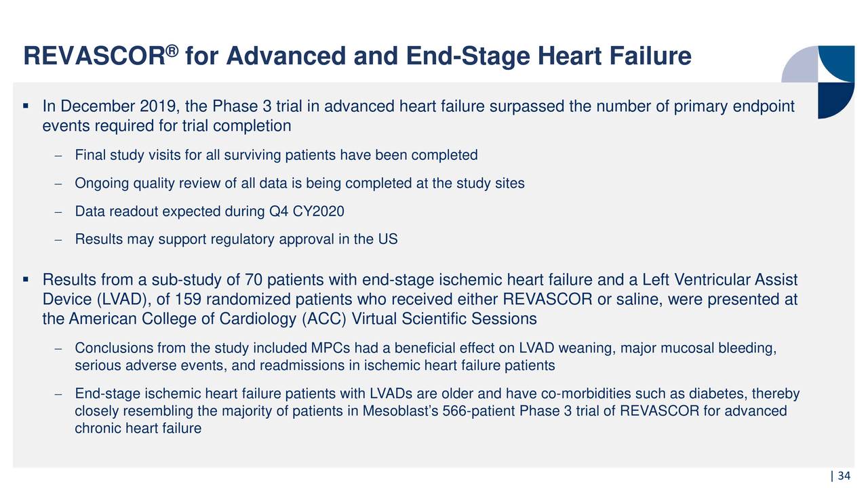Click the slide page number 34
The width and height of the screenshot is (868, 488).
844,477
